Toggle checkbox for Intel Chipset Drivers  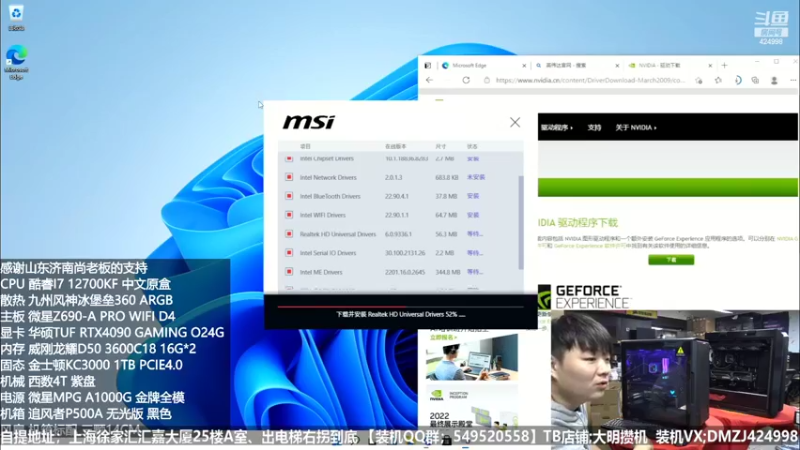[289, 159]
